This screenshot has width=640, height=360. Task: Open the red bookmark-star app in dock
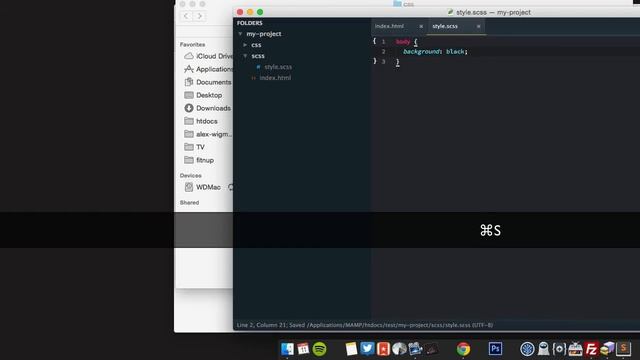coord(383,349)
